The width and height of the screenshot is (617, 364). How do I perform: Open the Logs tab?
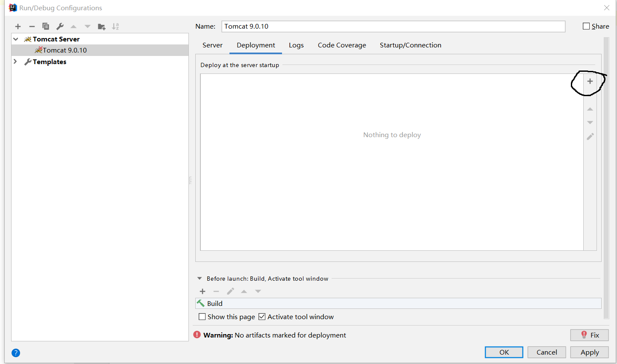296,45
